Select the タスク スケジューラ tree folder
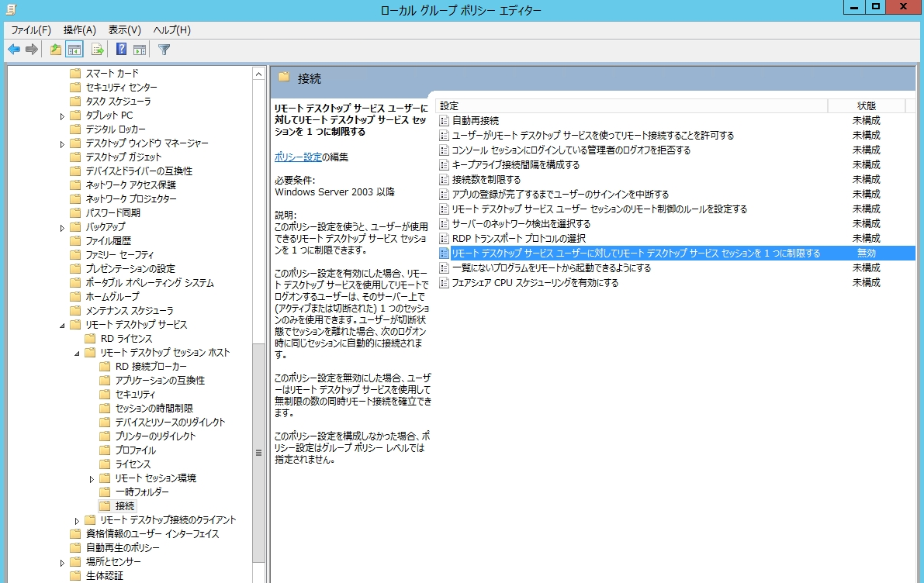This screenshot has width=924, height=583. click(119, 102)
